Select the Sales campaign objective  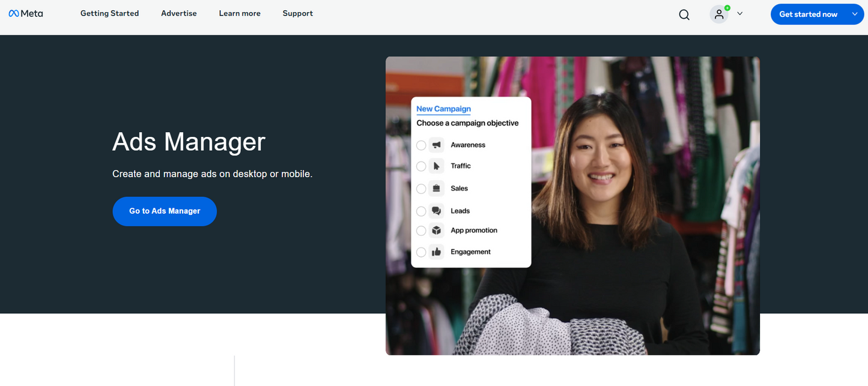(x=421, y=188)
